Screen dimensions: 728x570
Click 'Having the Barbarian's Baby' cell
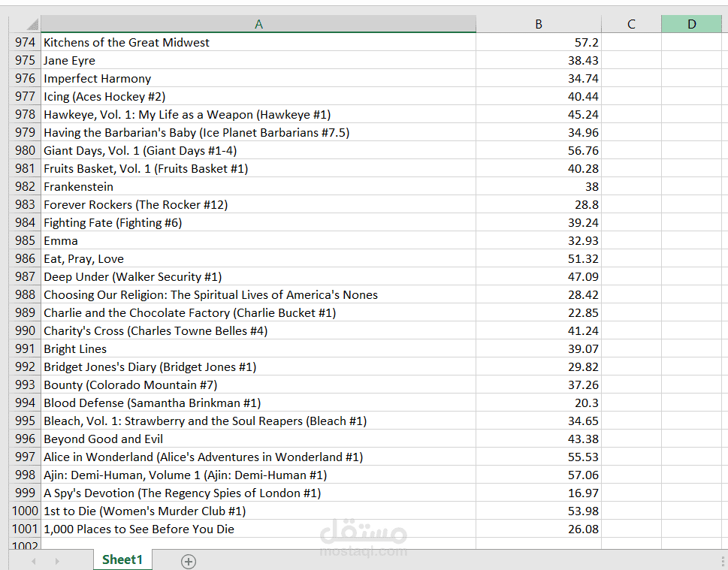click(x=258, y=132)
